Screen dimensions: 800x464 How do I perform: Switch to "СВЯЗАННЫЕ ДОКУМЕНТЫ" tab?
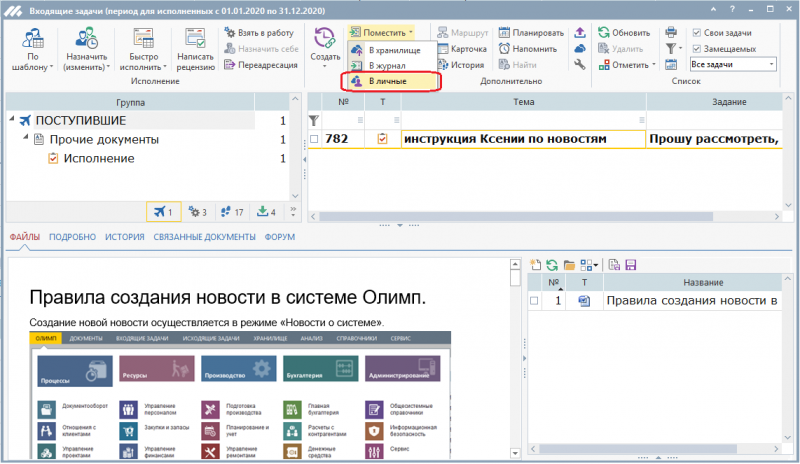tap(205, 237)
